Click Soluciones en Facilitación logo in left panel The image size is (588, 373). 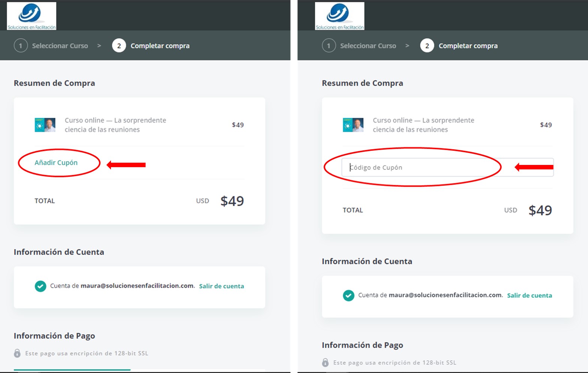[31, 16]
